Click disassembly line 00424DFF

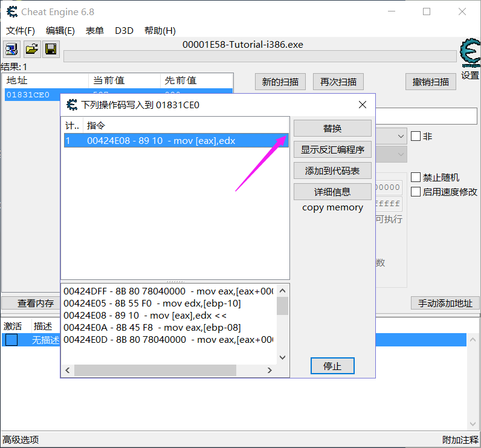coord(169,291)
